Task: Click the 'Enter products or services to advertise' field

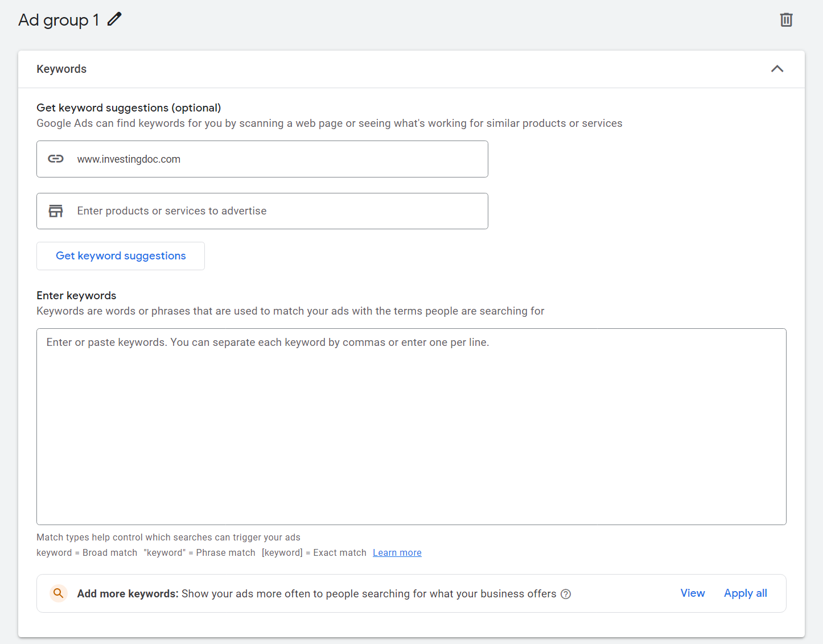Action: pos(273,211)
